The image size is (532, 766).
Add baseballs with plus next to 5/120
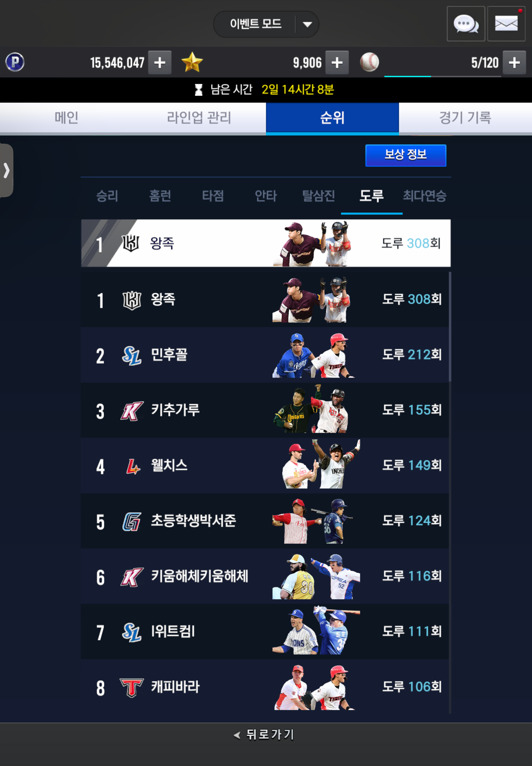514,62
